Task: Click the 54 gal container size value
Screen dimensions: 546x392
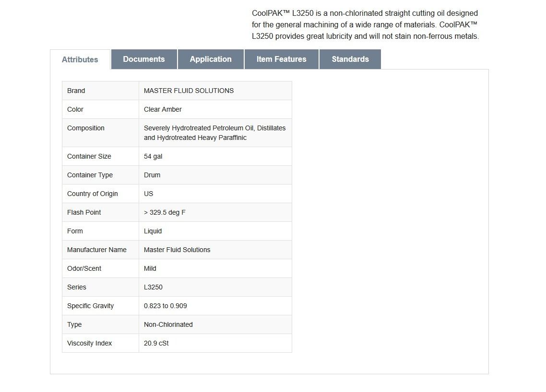Action: click(153, 156)
